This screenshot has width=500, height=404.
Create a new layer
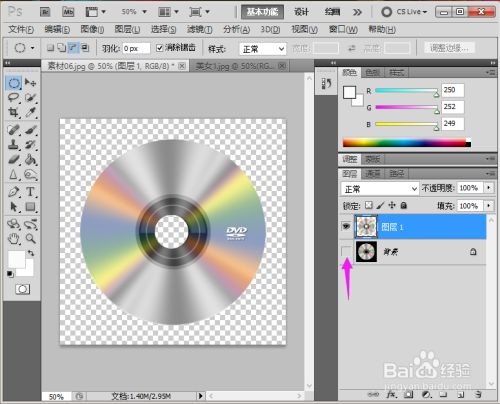click(461, 395)
